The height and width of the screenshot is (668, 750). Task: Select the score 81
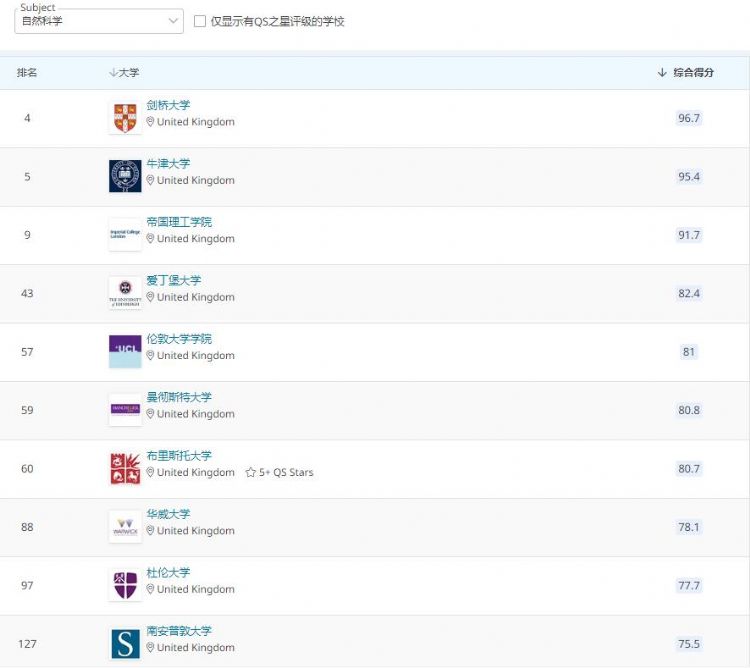[x=689, y=352]
